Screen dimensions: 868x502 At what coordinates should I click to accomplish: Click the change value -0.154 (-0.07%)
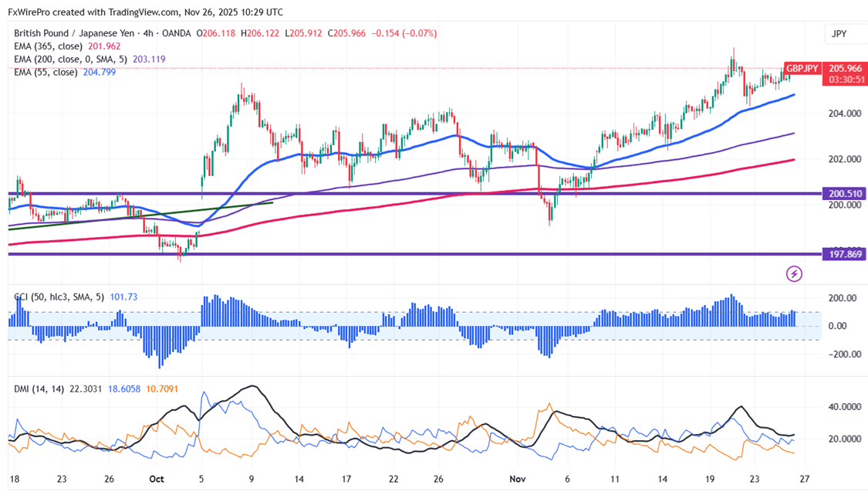pos(404,33)
